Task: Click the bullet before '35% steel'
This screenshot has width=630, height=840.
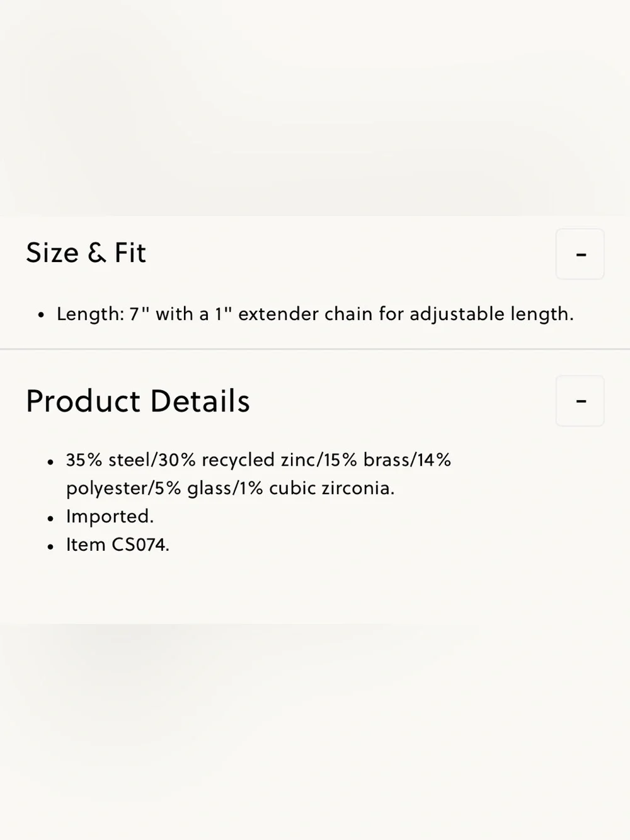Action: (50, 463)
